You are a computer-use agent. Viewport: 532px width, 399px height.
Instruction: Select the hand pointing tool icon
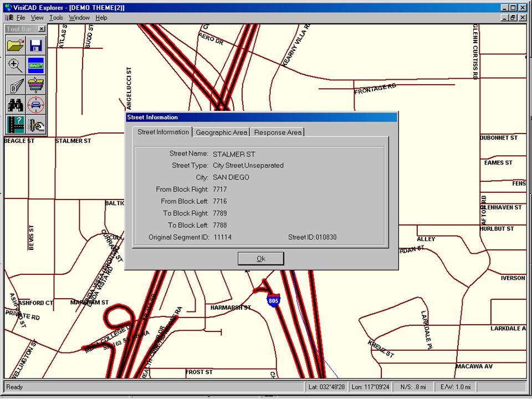coord(35,125)
